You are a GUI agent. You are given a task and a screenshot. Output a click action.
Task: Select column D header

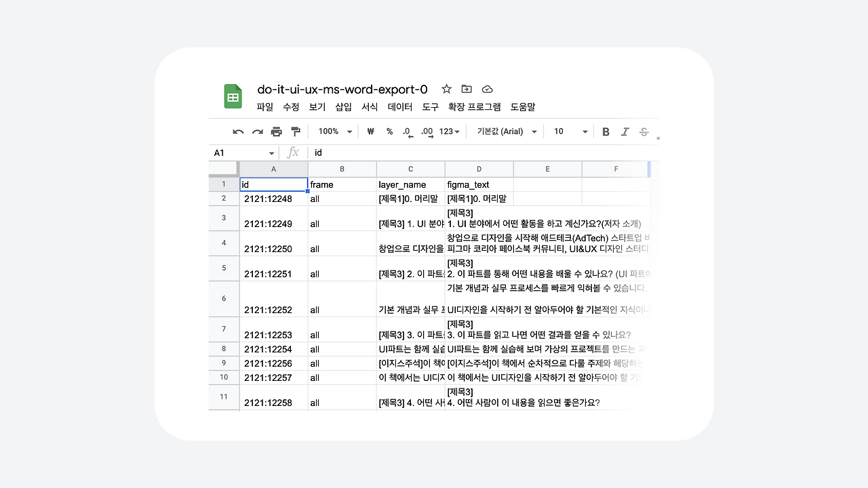479,169
